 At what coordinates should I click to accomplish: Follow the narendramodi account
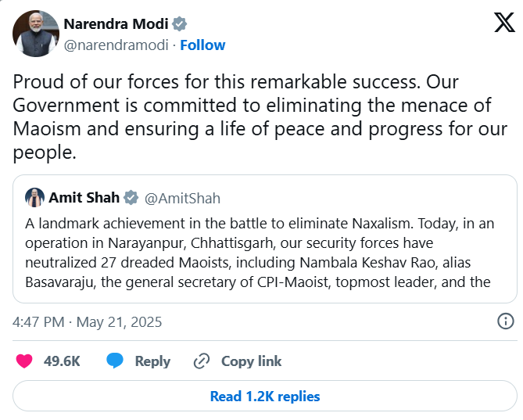click(x=202, y=45)
